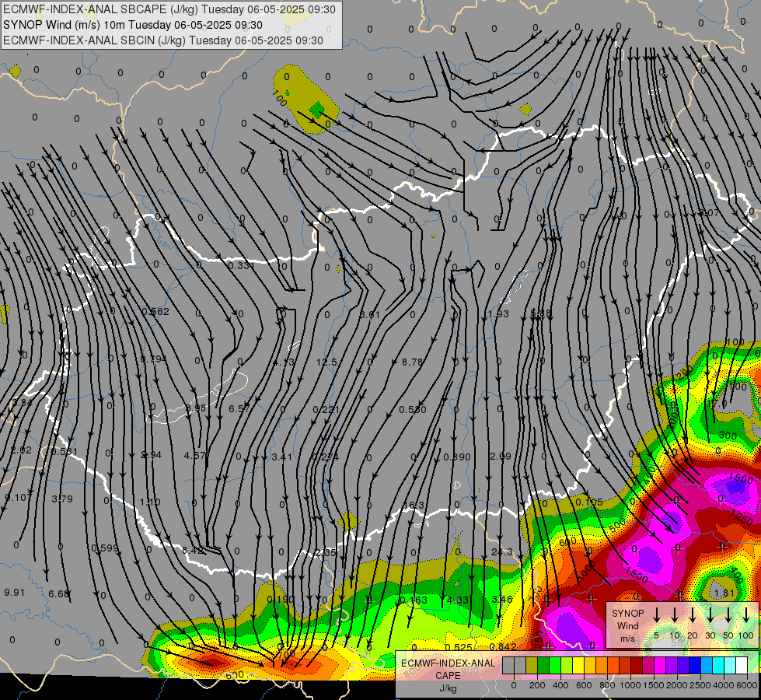Viewport: 761px width, 700px height.
Task: Click the '6.68' value on the map
Action: click(x=59, y=593)
